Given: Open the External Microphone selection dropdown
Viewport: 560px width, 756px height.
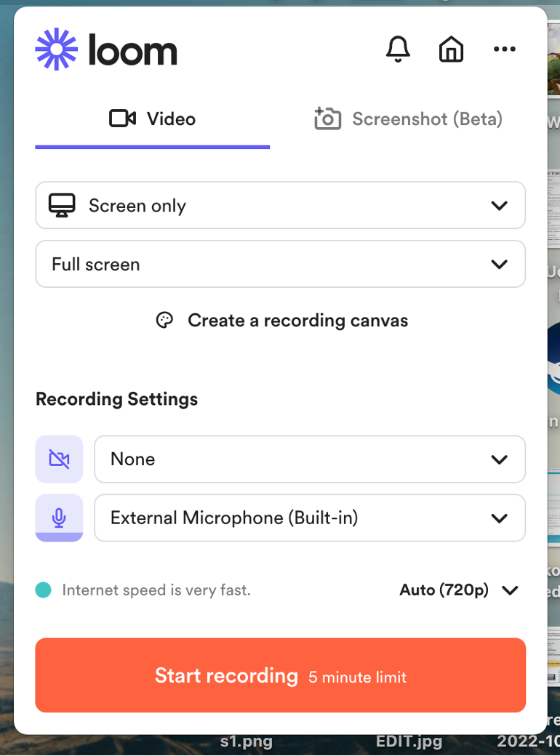Looking at the screenshot, I should (500, 518).
